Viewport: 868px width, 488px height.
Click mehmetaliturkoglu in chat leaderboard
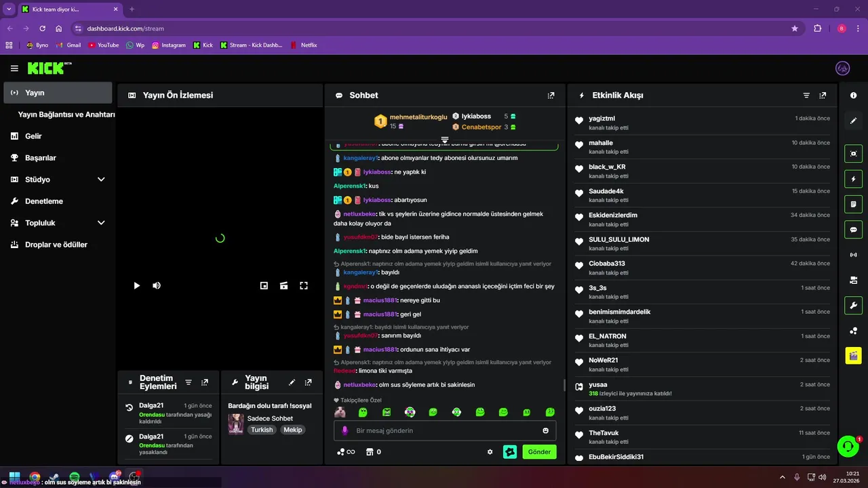point(419,117)
